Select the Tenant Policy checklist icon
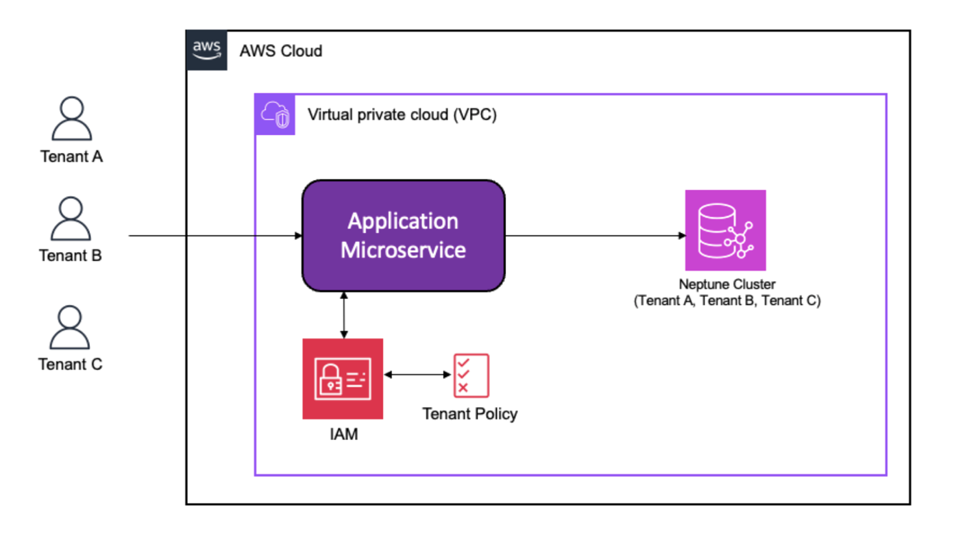Screen dimensions: 980x538 click(471, 376)
